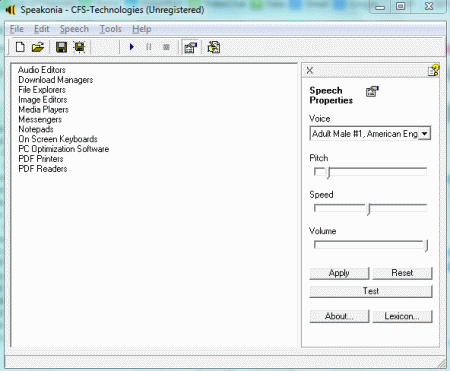Minimize the Speakonia window
The height and width of the screenshot is (371, 450).
380,7
